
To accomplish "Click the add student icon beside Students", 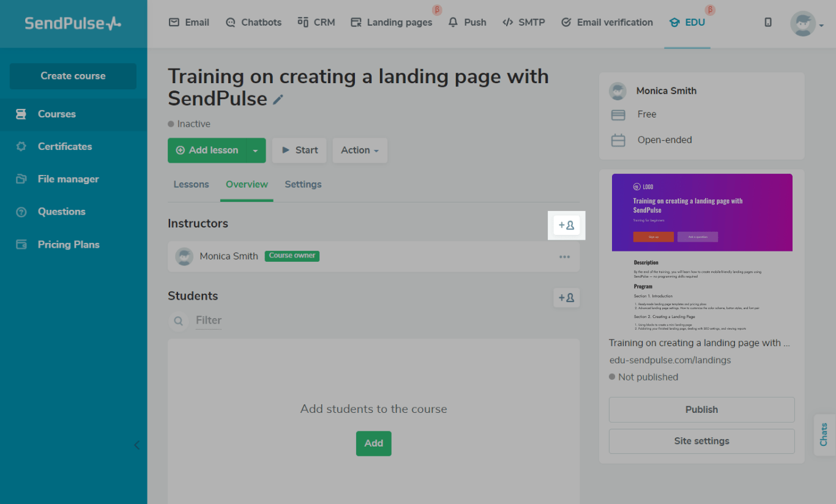I will coord(566,298).
